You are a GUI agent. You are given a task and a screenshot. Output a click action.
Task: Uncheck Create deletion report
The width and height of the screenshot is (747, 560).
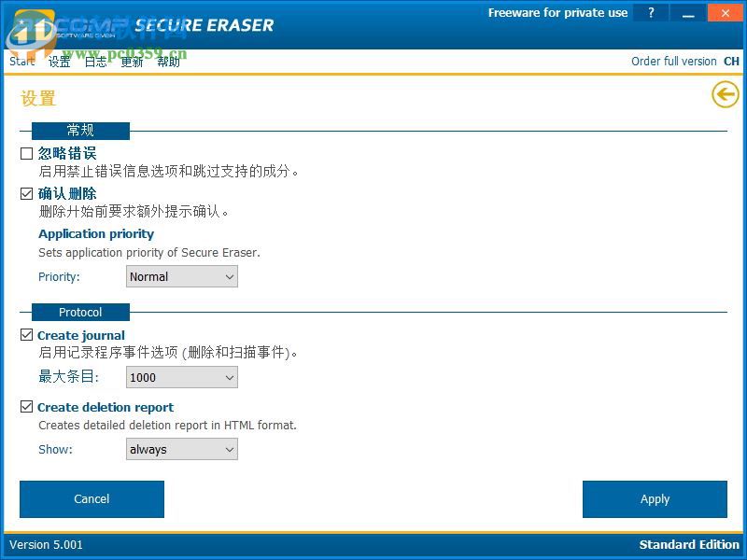26,407
